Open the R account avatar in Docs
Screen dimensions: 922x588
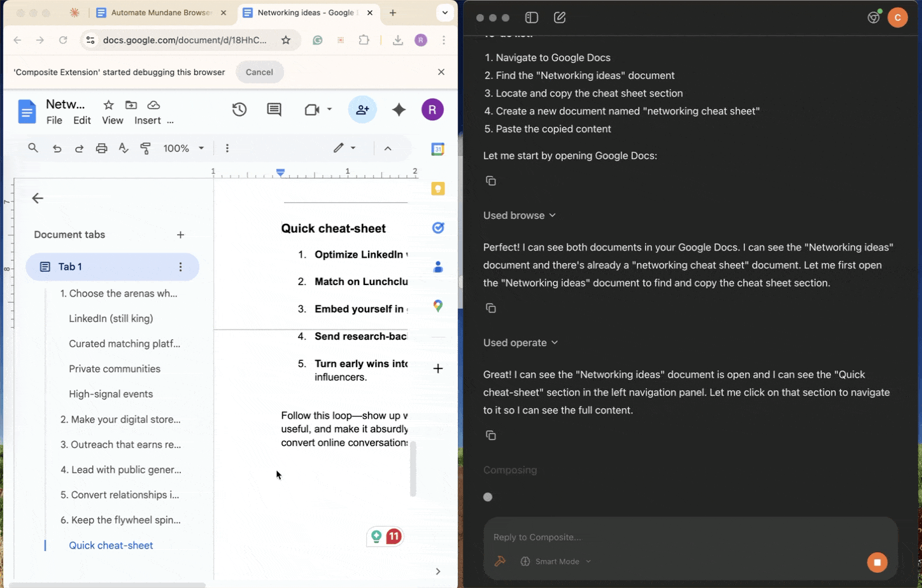(x=432, y=109)
